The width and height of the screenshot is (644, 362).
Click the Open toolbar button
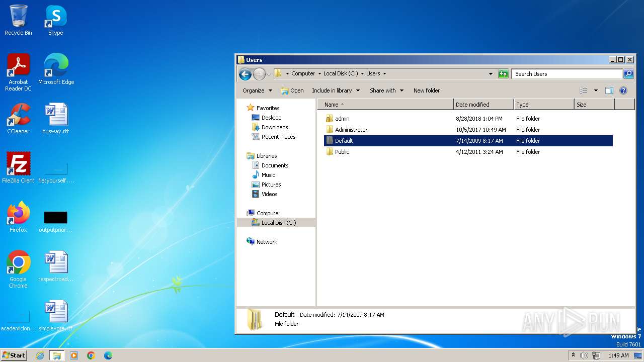[x=292, y=90]
